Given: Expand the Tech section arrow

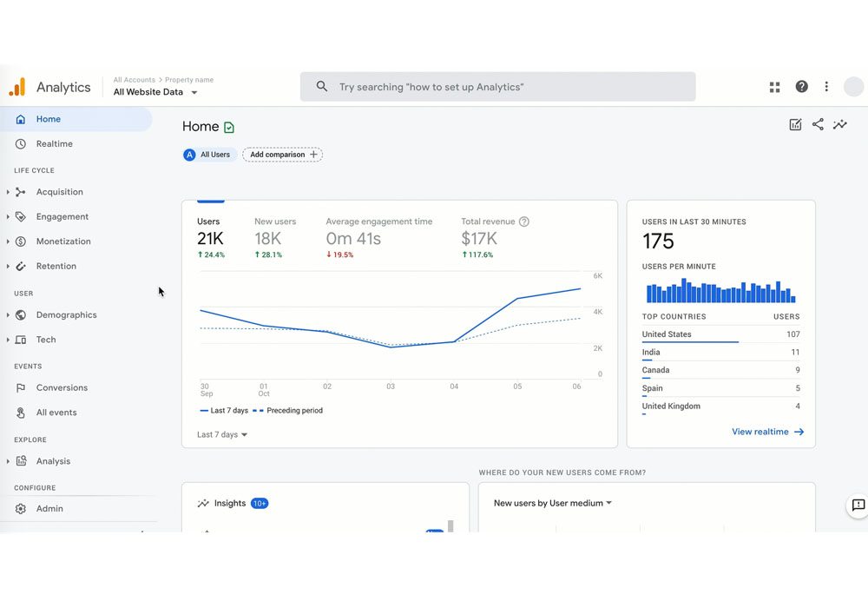Looking at the screenshot, I should click(8, 340).
